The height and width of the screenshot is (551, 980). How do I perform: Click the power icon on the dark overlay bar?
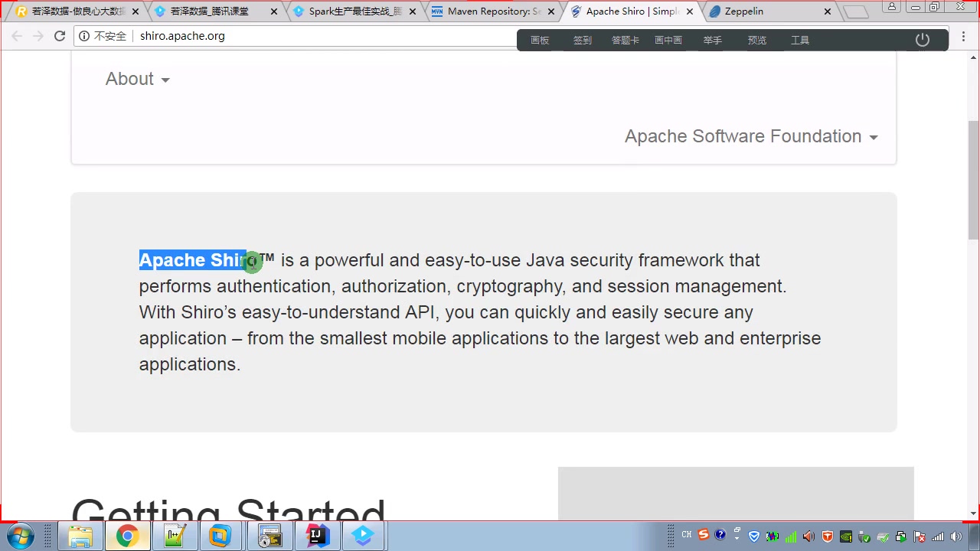point(923,40)
